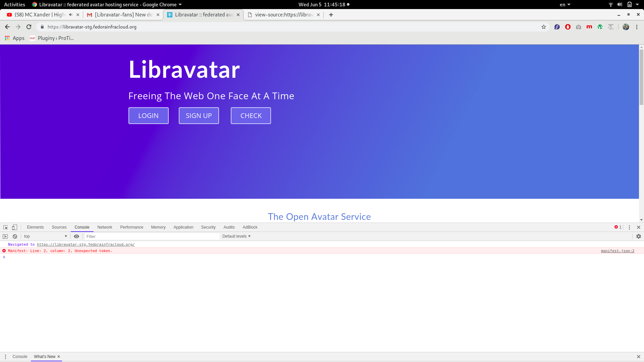Mute the YouTube tab speaker icon

(x=70, y=15)
